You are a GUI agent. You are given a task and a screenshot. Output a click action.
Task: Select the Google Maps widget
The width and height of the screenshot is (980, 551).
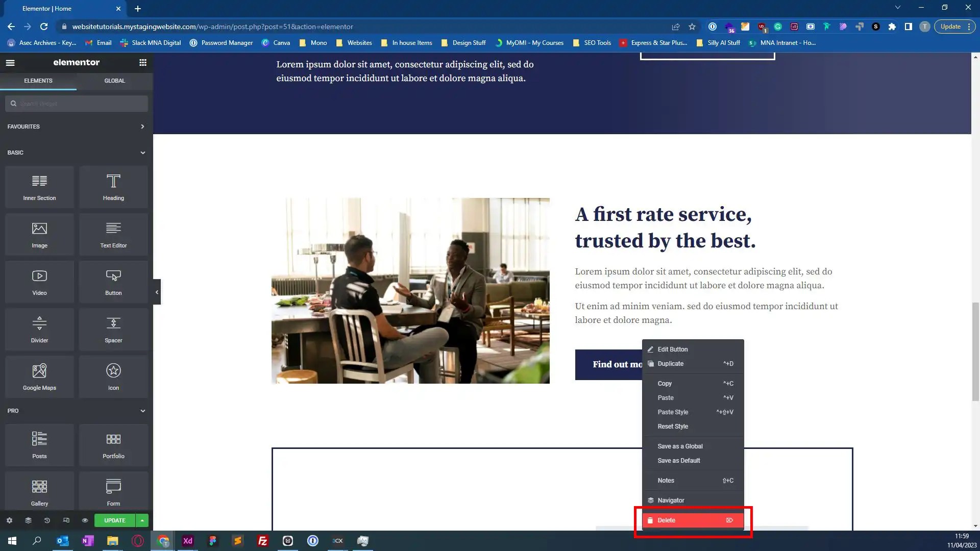click(x=39, y=377)
